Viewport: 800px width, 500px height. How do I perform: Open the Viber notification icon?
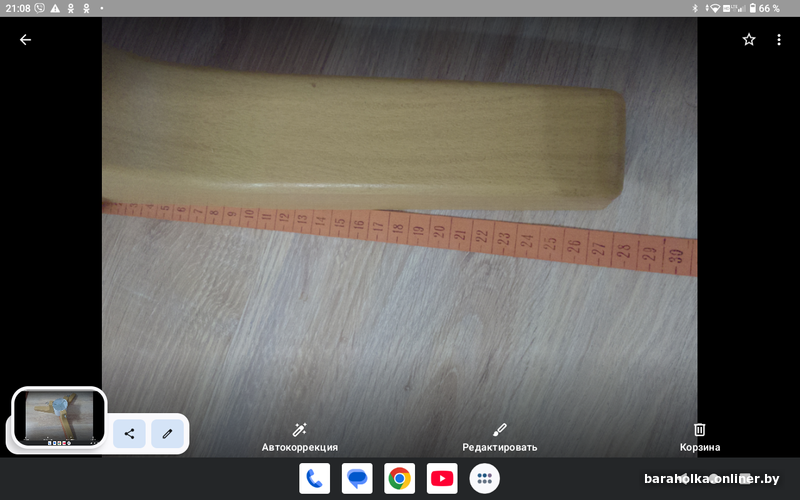click(x=39, y=8)
